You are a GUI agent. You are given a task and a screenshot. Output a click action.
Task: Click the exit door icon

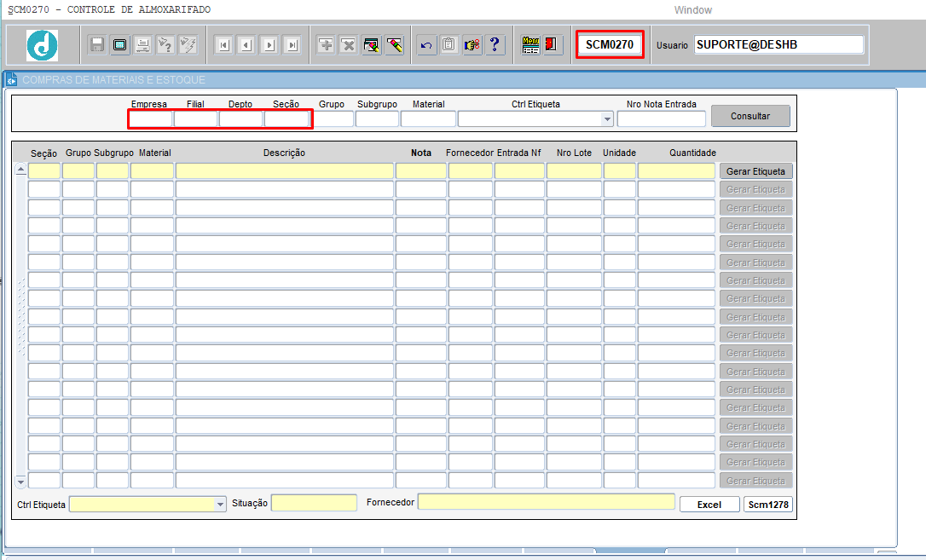coord(552,45)
